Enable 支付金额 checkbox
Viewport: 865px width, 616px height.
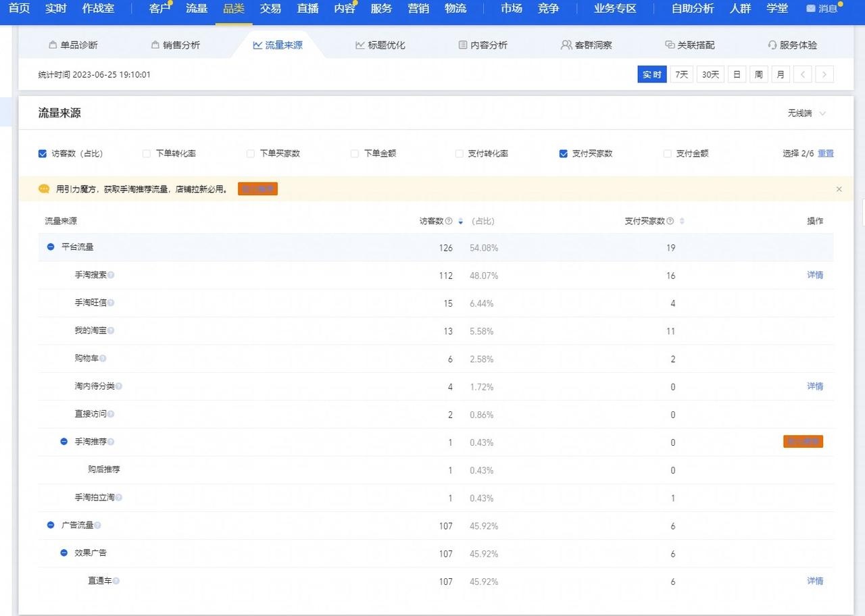click(x=668, y=153)
